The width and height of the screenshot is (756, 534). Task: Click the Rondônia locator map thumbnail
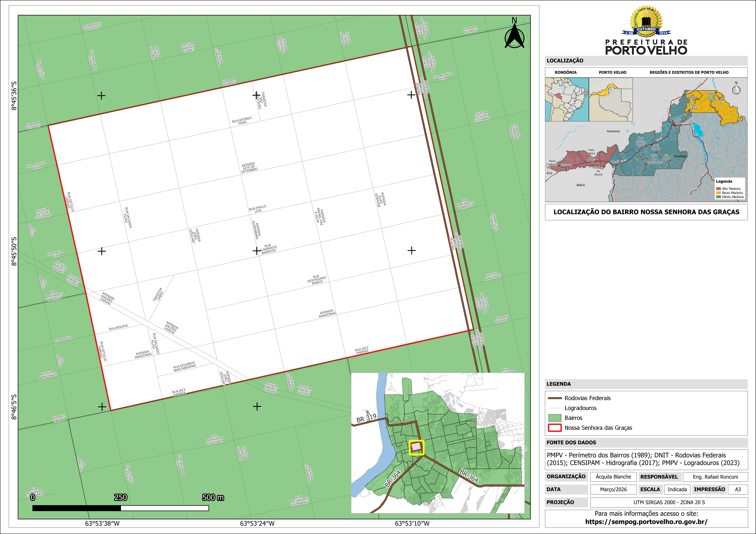(x=567, y=99)
